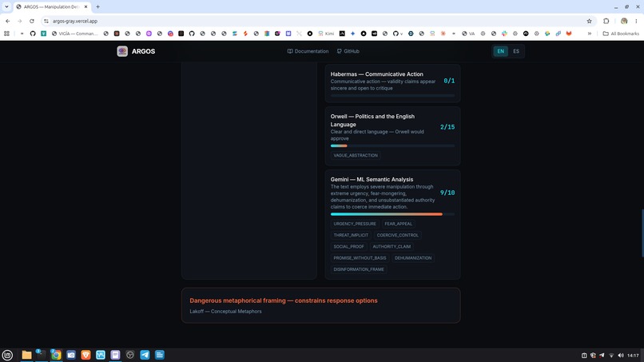
Task: Open the GitLab fox bookmark
Action: (x=569, y=34)
